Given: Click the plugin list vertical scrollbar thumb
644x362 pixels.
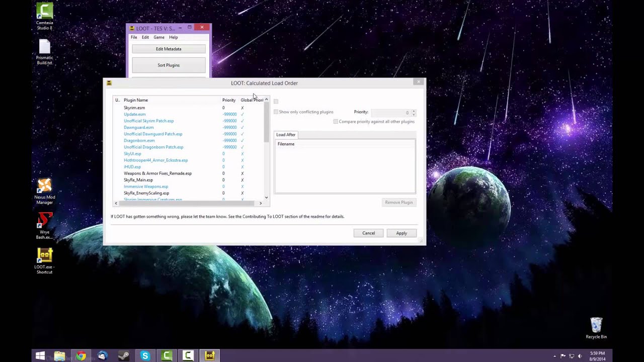Looking at the screenshot, I should [x=267, y=121].
